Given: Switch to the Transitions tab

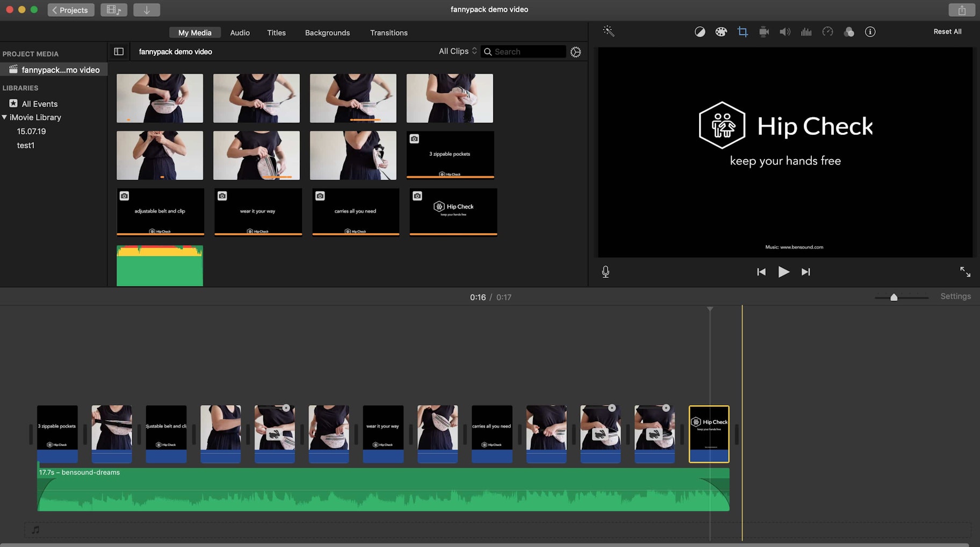Looking at the screenshot, I should click(x=388, y=33).
